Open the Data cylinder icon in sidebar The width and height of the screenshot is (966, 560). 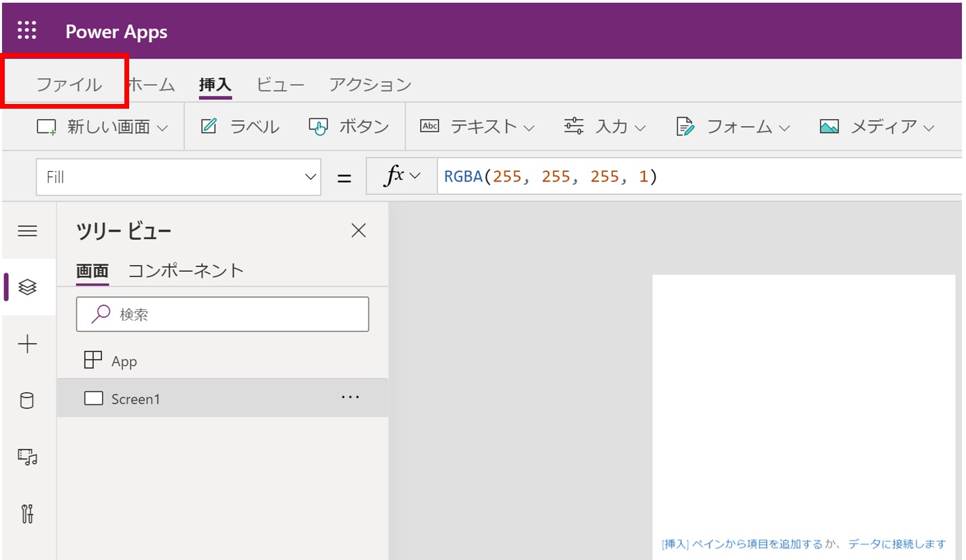click(27, 401)
